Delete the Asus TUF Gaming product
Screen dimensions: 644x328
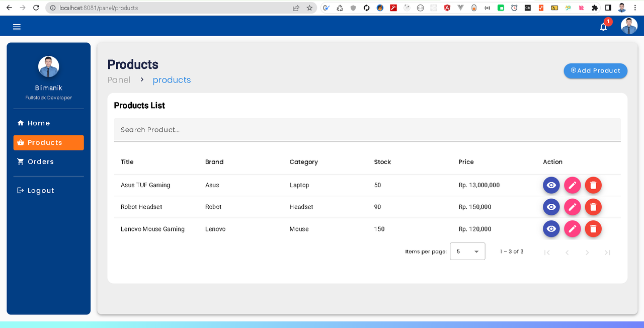[x=593, y=185]
